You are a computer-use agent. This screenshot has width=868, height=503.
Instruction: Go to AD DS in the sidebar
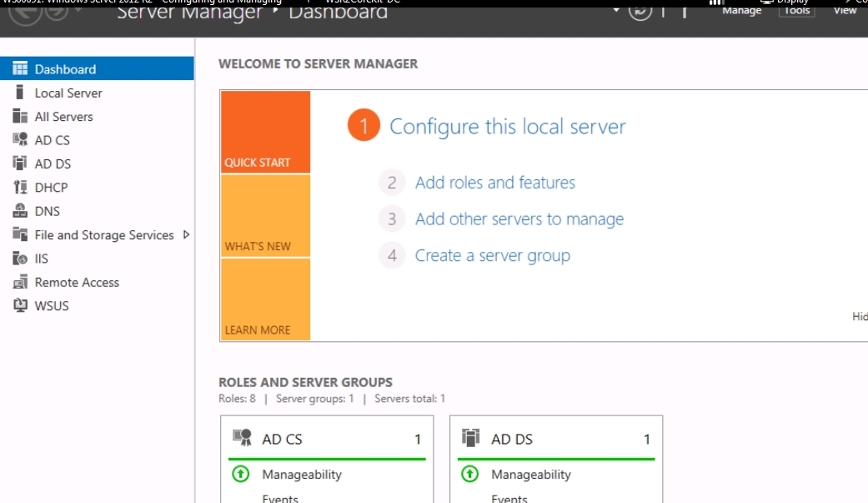click(x=97, y=164)
